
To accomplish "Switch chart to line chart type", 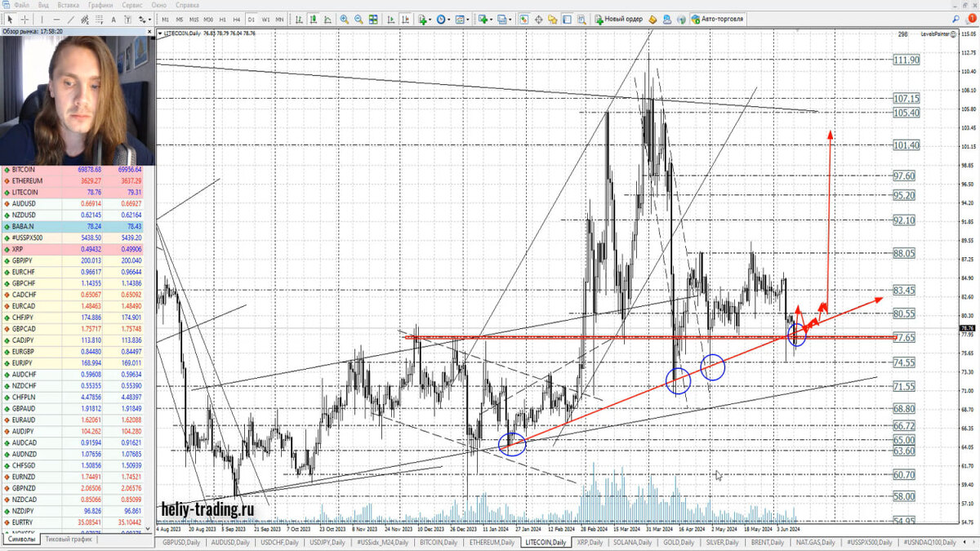I will pyautogui.click(x=327, y=18).
